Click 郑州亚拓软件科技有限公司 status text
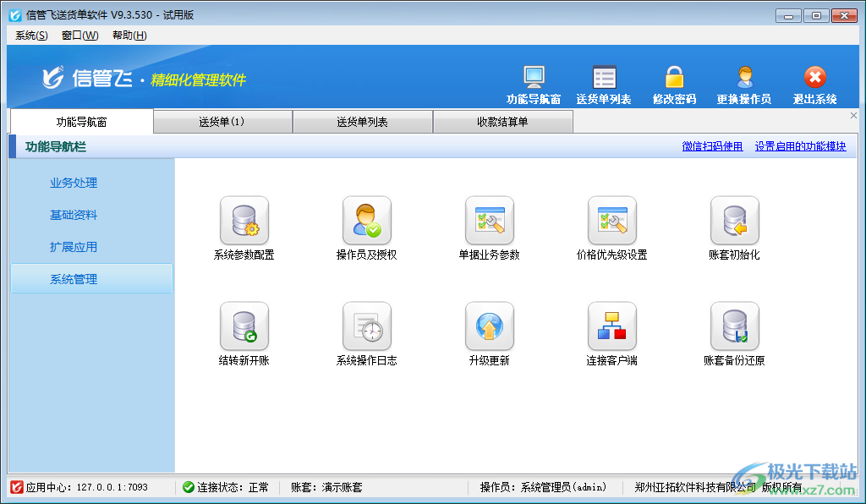The height and width of the screenshot is (504, 866). click(x=695, y=487)
